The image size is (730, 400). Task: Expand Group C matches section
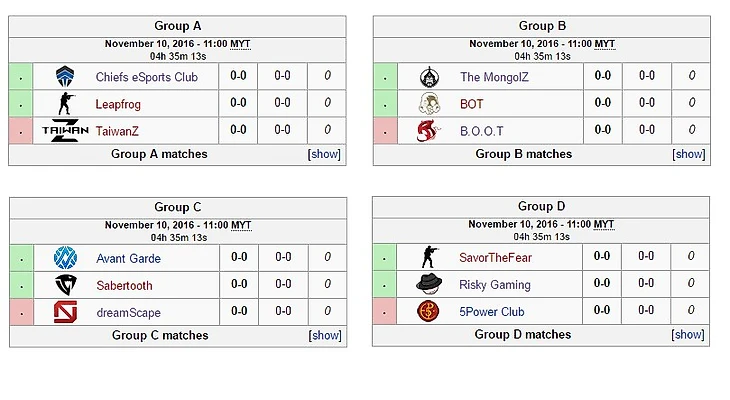pos(325,335)
